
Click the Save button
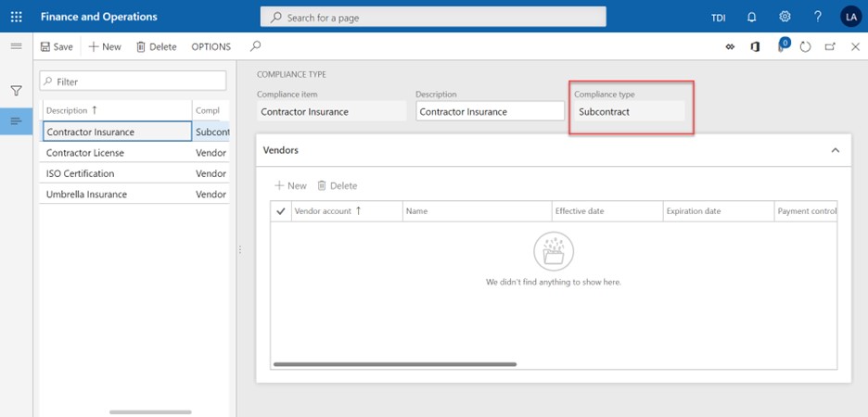point(56,46)
